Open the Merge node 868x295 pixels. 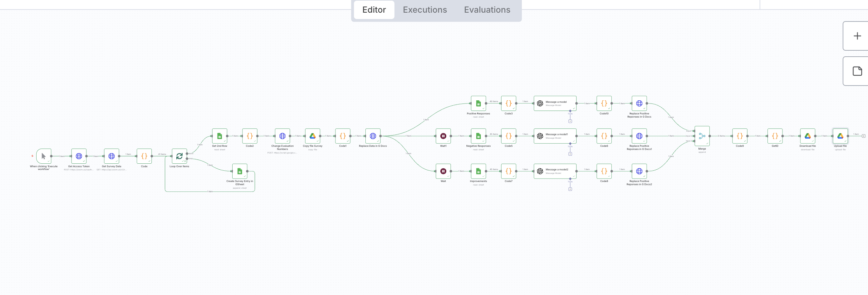pos(702,136)
